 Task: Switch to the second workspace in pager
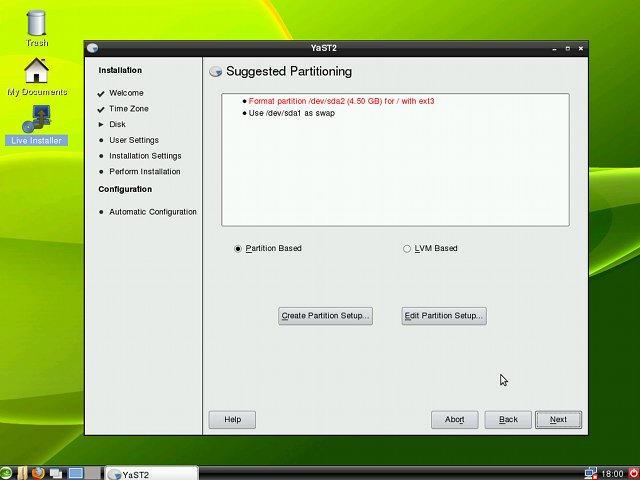coord(92,473)
